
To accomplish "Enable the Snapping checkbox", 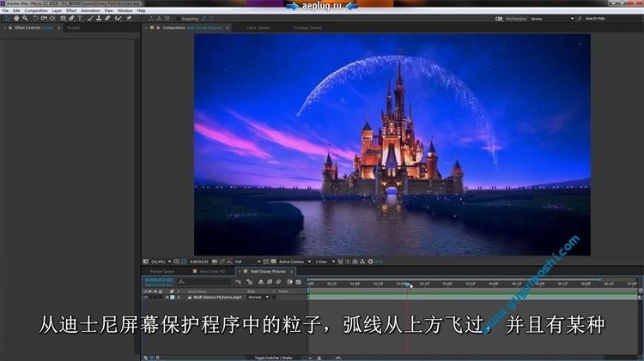I will coord(178,19).
